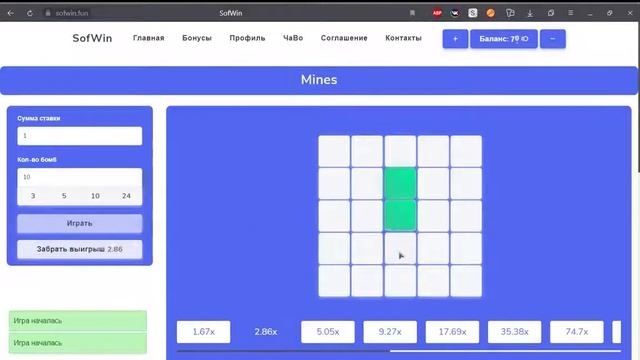Click the page vertical scrollbar
Screen dimensions: 640x360
[x=638, y=98]
